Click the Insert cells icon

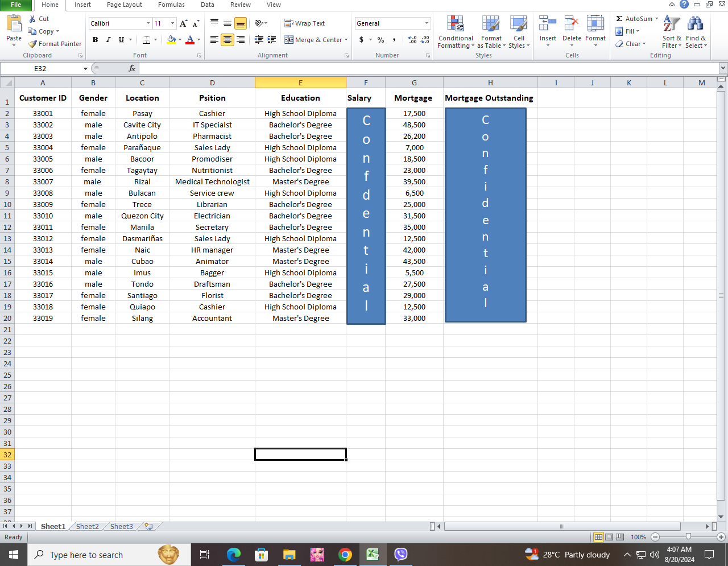[548, 23]
